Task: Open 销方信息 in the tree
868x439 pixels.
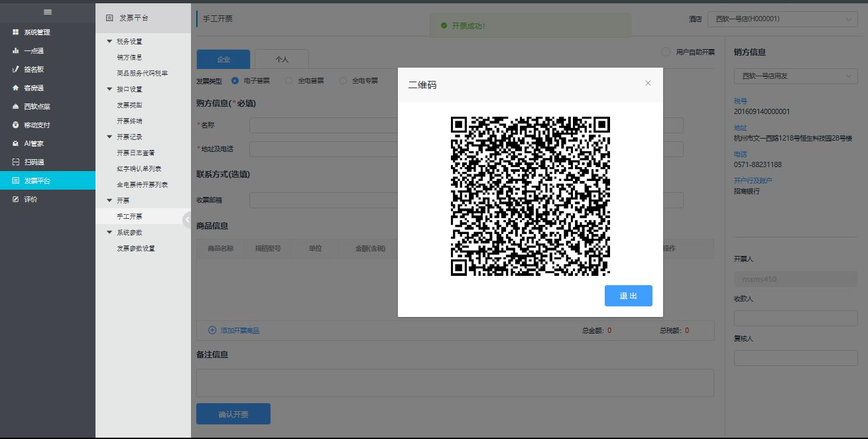Action: [129, 57]
